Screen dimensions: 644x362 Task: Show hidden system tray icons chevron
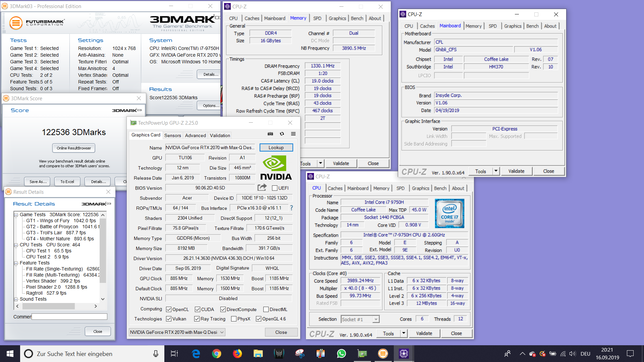[522, 354]
